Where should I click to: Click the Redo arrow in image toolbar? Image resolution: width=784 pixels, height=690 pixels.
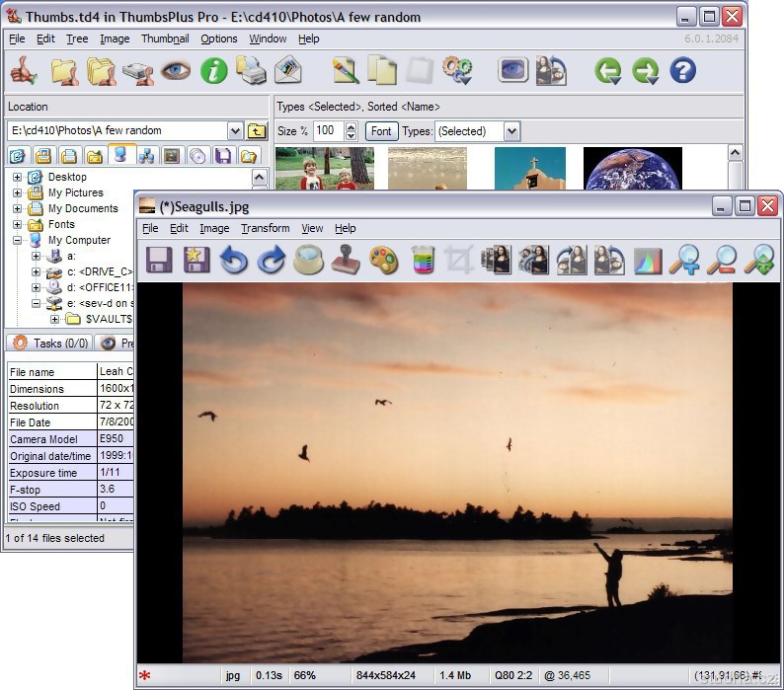point(271,260)
